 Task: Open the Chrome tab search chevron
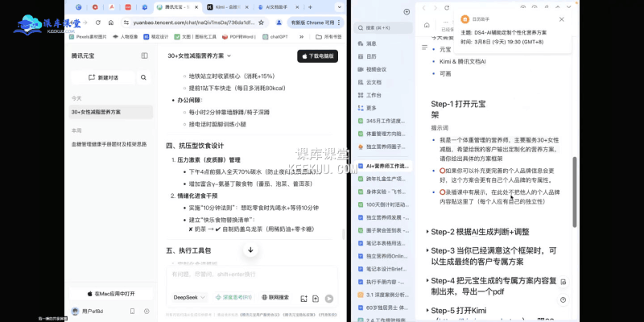pos(339,7)
